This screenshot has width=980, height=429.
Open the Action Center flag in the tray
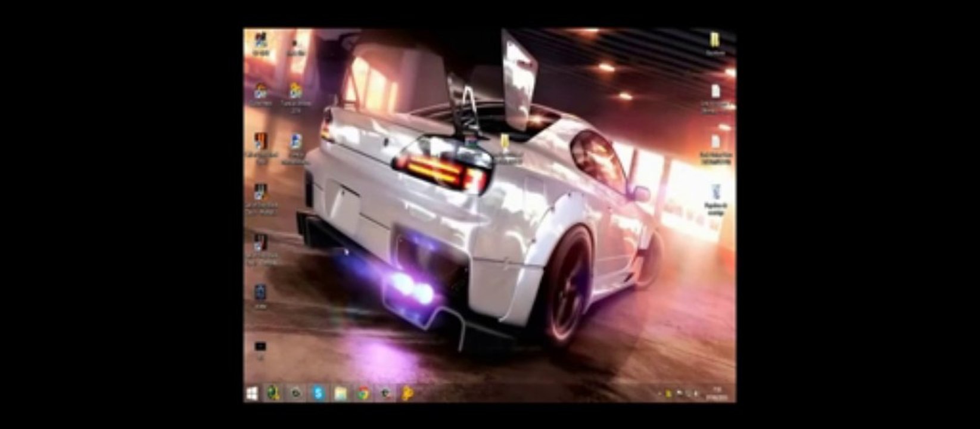[679, 393]
